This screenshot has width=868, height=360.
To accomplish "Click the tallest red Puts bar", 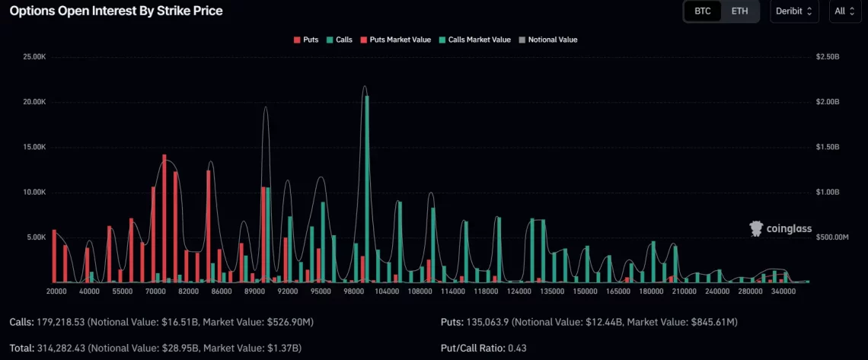I will coord(164,219).
